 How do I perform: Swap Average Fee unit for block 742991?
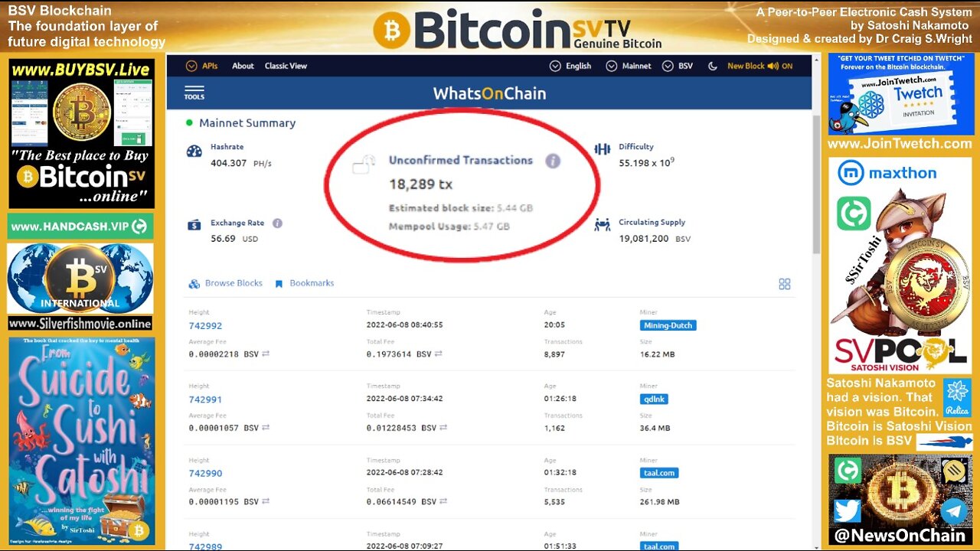click(x=266, y=428)
